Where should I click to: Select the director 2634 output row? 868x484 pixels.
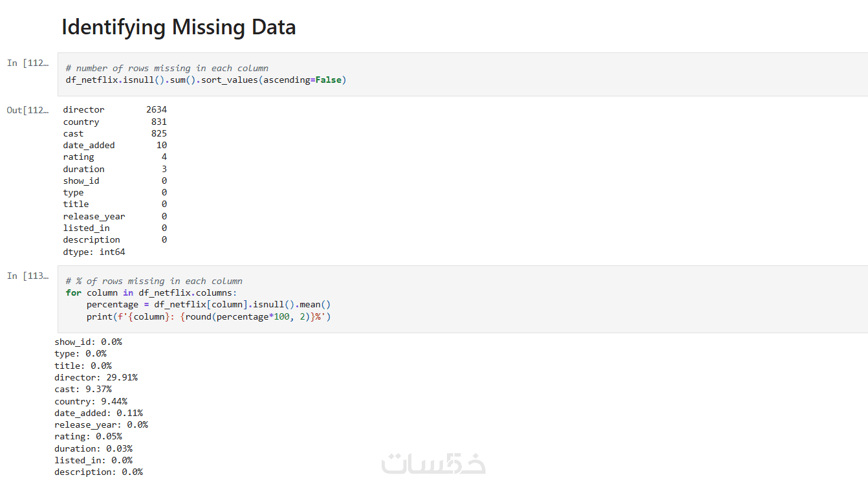(114, 110)
